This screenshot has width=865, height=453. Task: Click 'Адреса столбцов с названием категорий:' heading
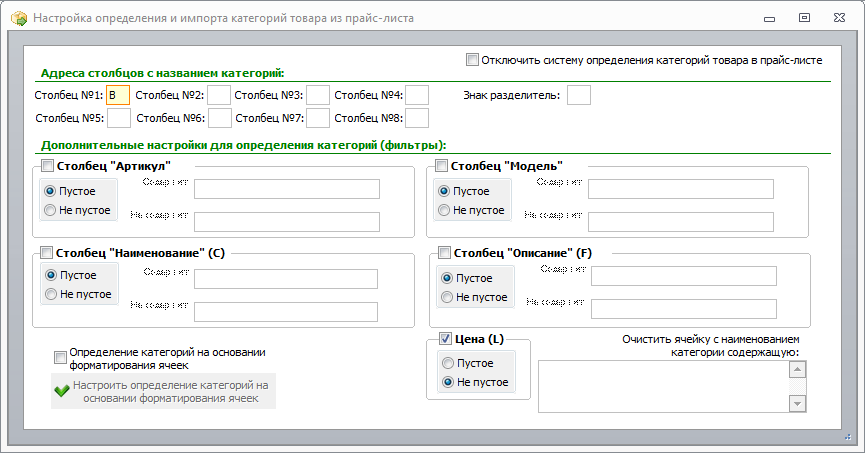click(x=163, y=73)
